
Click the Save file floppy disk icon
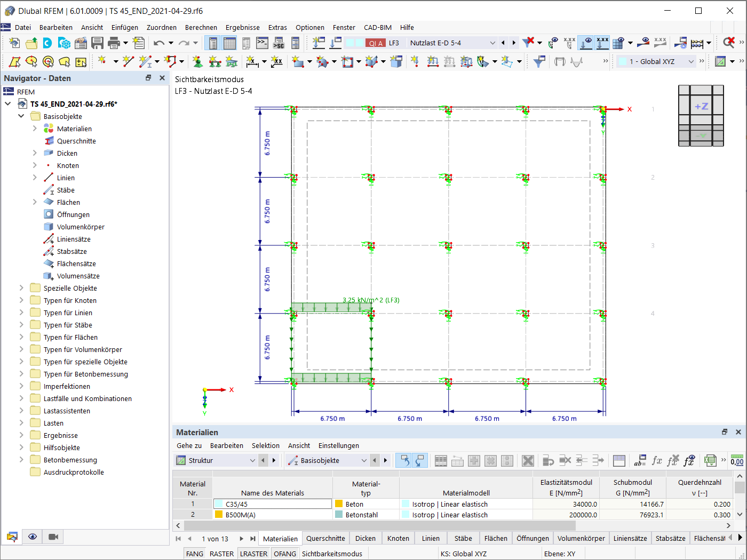pyautogui.click(x=97, y=43)
